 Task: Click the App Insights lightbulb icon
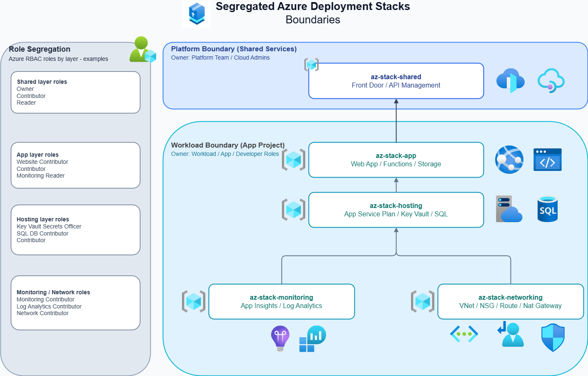coord(280,338)
